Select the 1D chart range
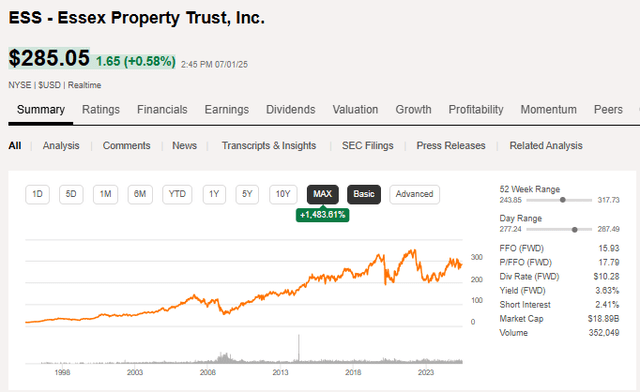The height and width of the screenshot is (392, 640). click(37, 194)
